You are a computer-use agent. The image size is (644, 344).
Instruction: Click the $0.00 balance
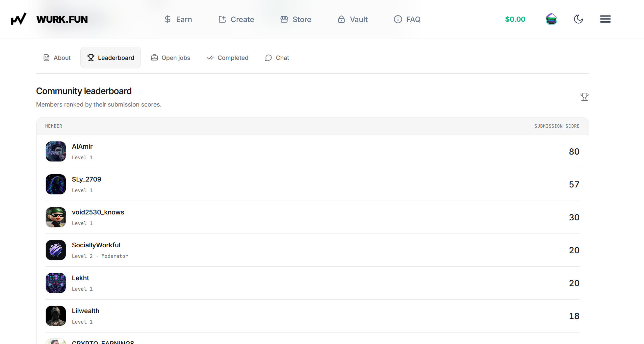point(515,19)
